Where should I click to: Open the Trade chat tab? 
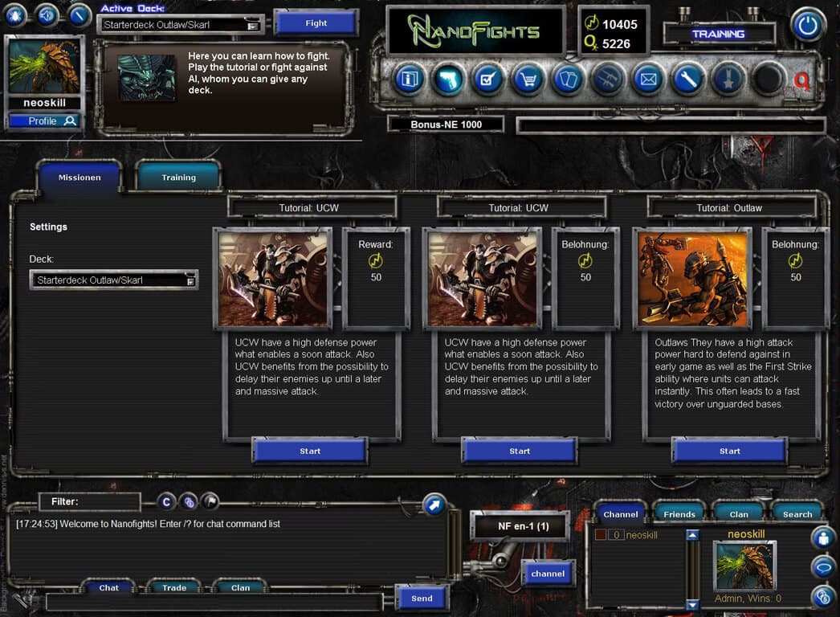(174, 587)
